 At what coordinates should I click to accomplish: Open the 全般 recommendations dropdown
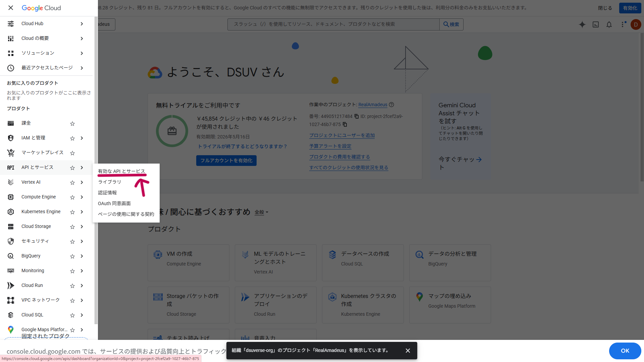pyautogui.click(x=261, y=212)
